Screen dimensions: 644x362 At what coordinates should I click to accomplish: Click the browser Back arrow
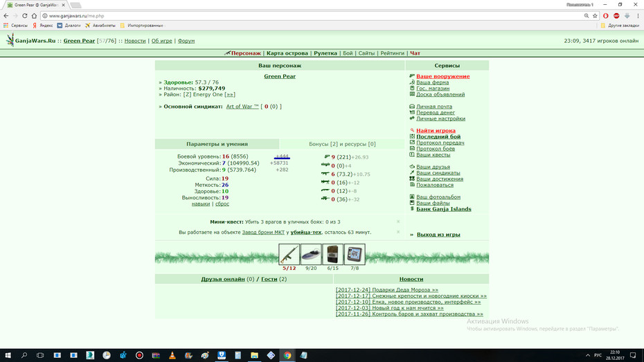pos(6,16)
